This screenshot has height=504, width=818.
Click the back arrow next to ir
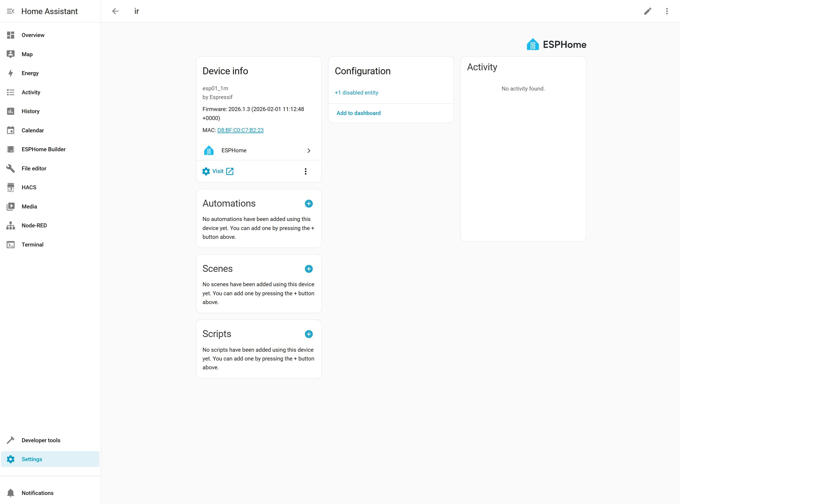[x=115, y=11]
